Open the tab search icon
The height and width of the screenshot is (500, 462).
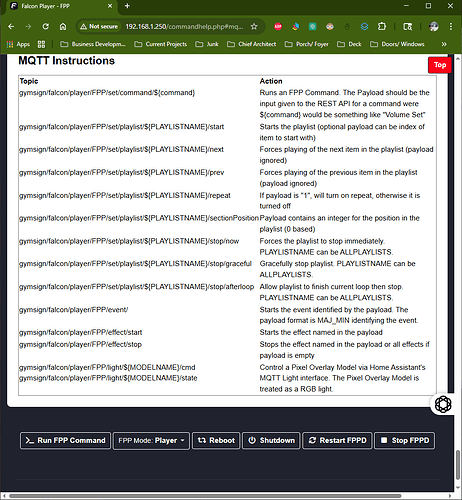pyautogui.click(x=407, y=27)
